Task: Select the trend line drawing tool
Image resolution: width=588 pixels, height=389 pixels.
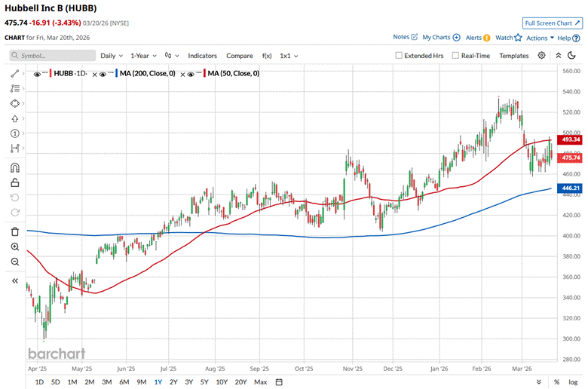Action: 15,73
